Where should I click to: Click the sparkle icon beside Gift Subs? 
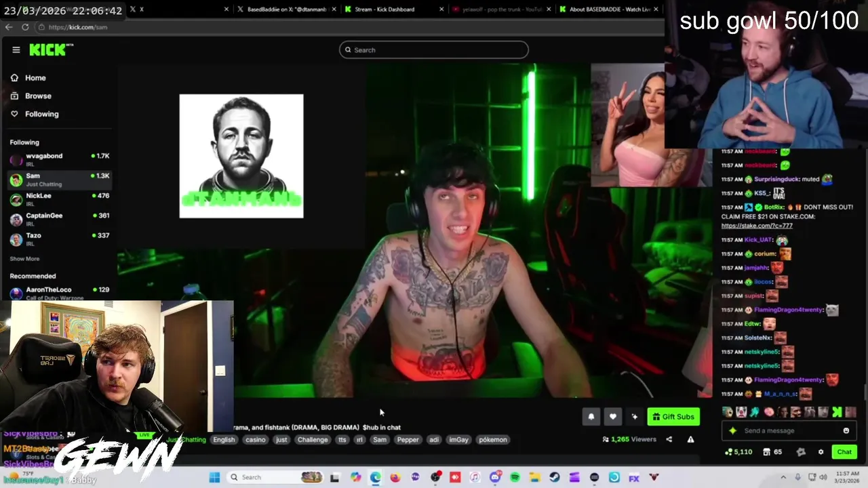pos(634,417)
